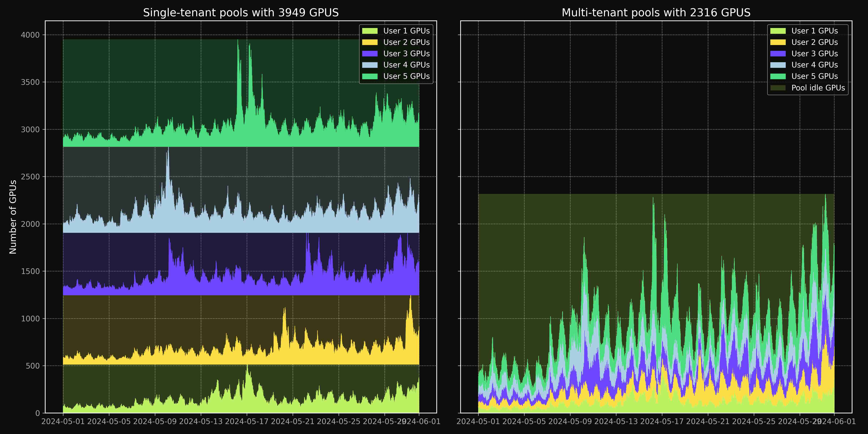
Task: Click the 2000 y-axis tick label
Action: coord(30,224)
